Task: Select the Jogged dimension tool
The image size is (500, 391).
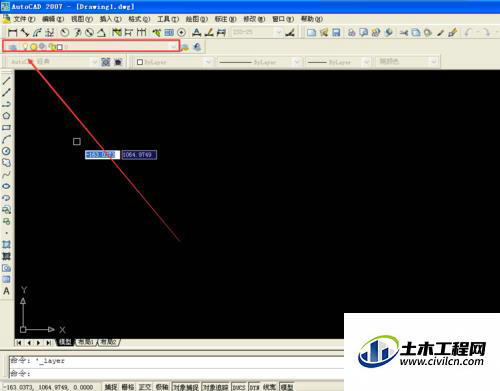Action: pos(77,33)
